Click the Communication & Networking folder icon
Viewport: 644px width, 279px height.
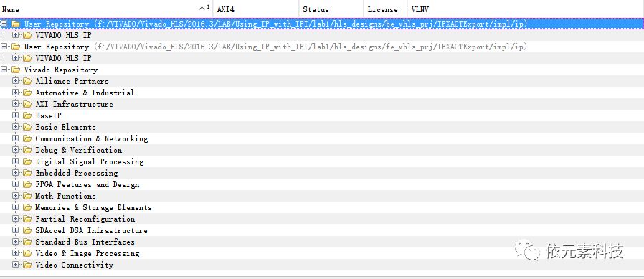(x=27, y=138)
